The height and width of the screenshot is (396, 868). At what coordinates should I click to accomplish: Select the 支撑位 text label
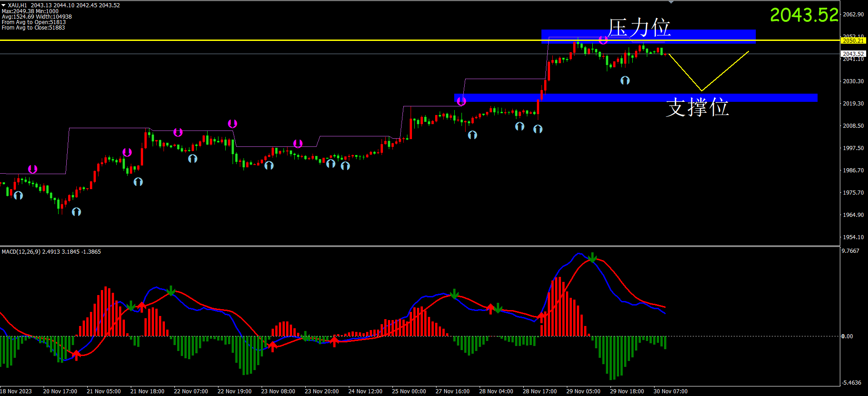point(697,108)
